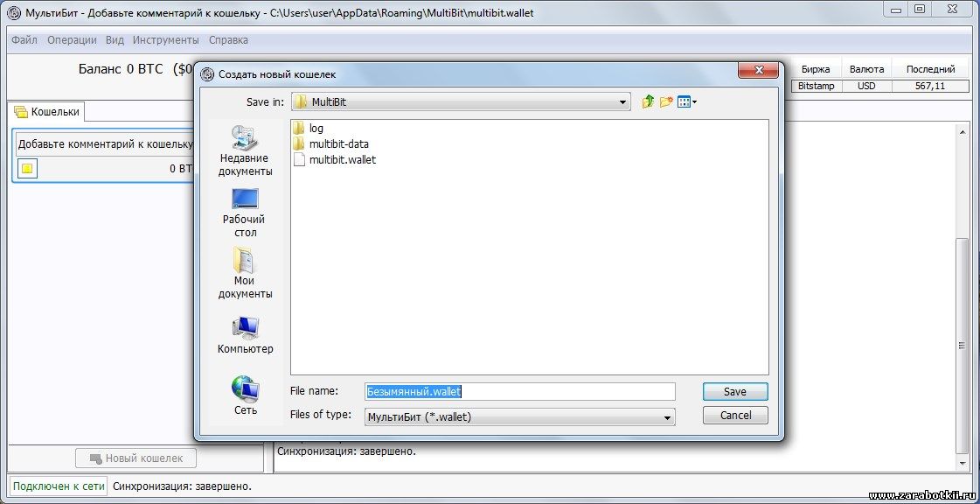Click the dialog title bar MultiBit icon
This screenshot has height=504, width=980.
click(207, 74)
